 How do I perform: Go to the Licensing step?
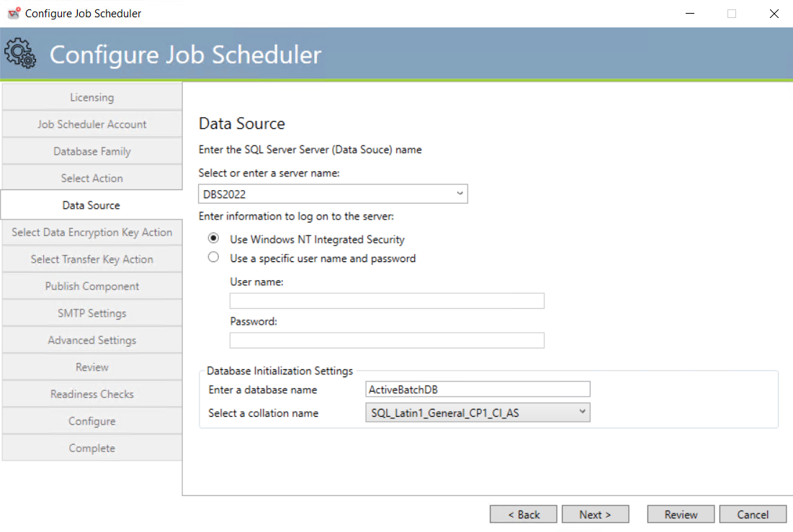[x=92, y=97]
